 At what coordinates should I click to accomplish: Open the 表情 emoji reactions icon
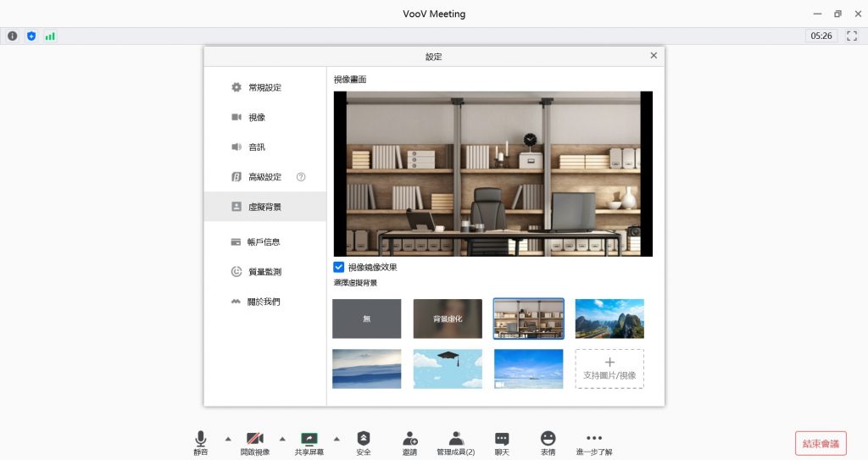(548, 439)
